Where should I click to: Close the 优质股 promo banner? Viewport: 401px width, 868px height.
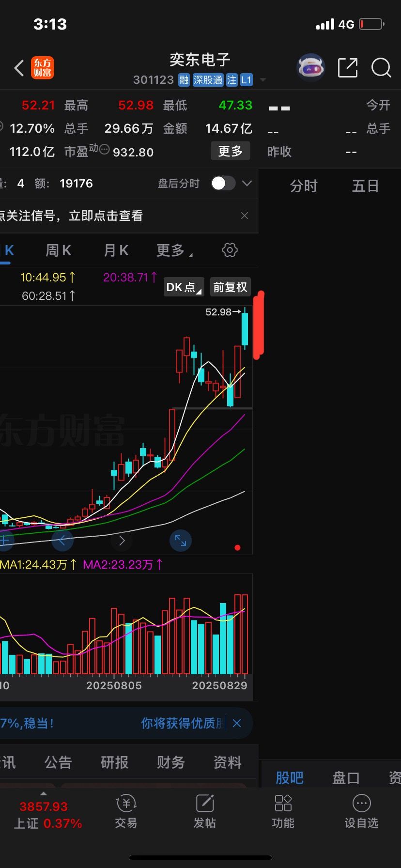tap(237, 723)
